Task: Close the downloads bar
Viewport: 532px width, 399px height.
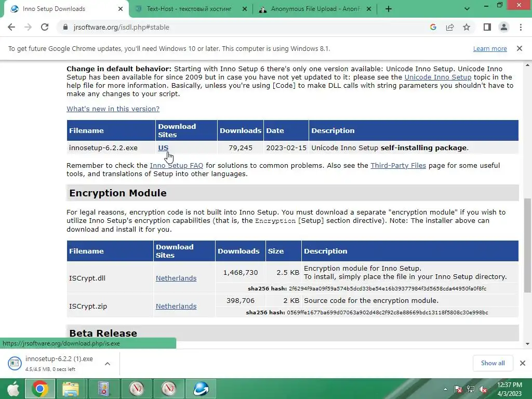Action: (523, 363)
